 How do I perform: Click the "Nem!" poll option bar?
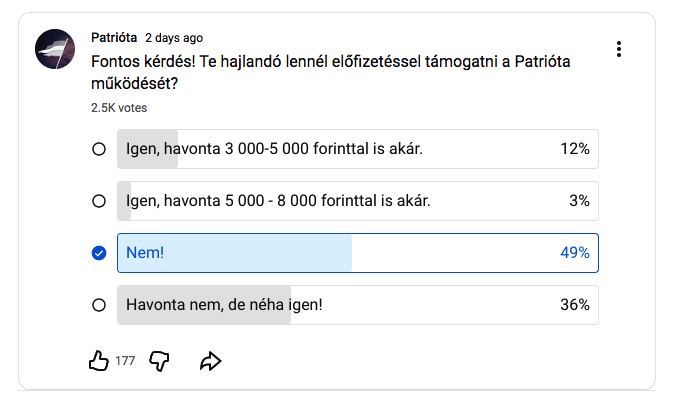[x=357, y=253]
